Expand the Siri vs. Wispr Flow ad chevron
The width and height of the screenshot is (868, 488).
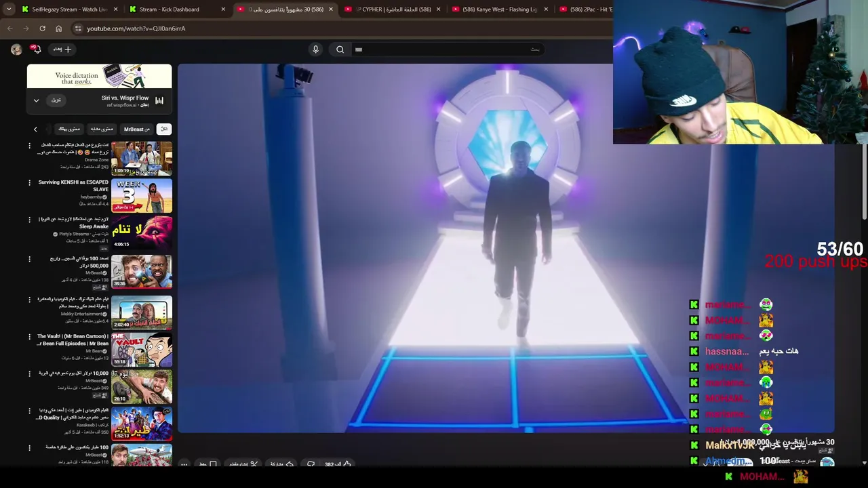click(37, 100)
